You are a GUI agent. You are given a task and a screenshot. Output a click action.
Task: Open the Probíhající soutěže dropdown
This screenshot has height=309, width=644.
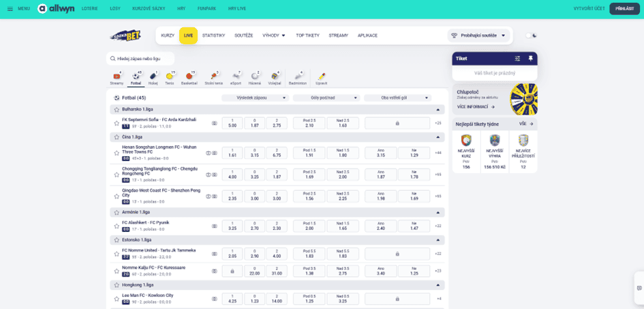pyautogui.click(x=478, y=35)
